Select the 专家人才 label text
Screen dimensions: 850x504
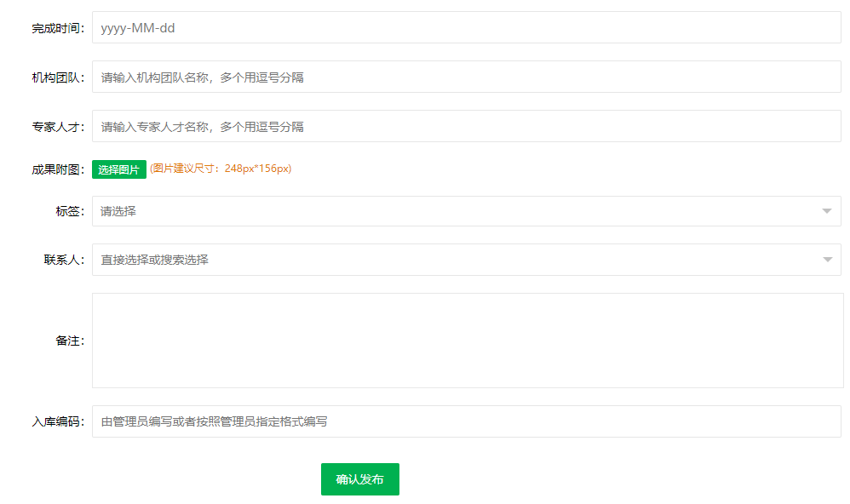pyautogui.click(x=58, y=127)
